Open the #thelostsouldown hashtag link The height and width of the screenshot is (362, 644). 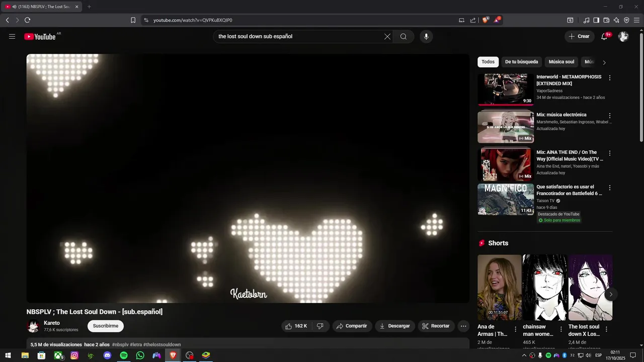click(162, 345)
